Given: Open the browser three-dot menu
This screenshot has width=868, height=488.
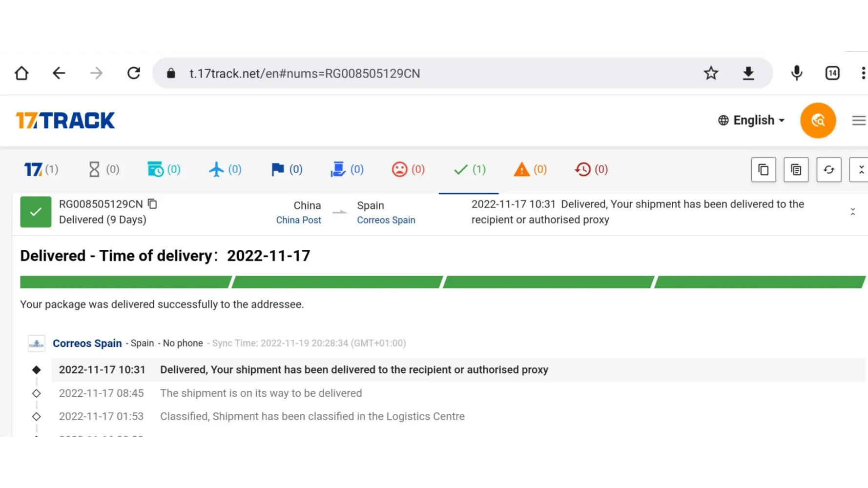Looking at the screenshot, I should pyautogui.click(x=863, y=73).
